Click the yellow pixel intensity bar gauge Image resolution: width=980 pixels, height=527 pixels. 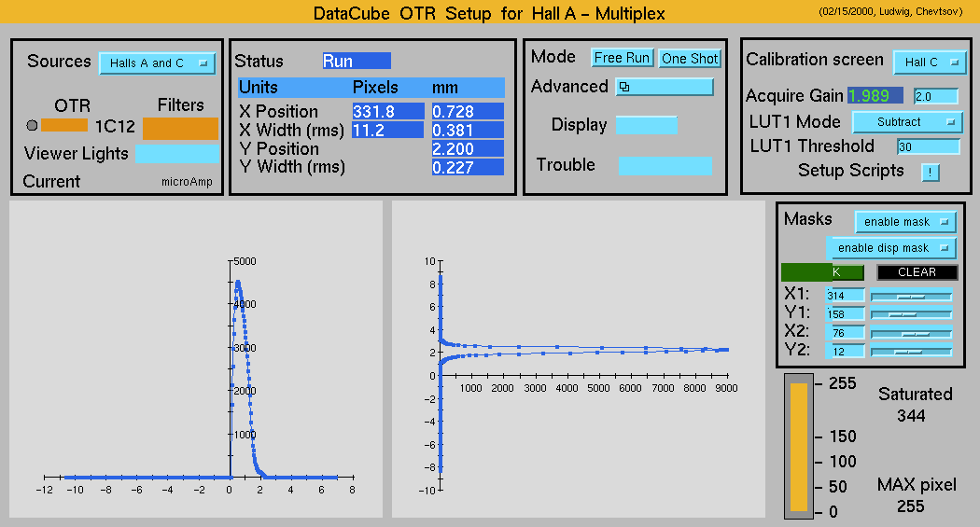[798, 446]
